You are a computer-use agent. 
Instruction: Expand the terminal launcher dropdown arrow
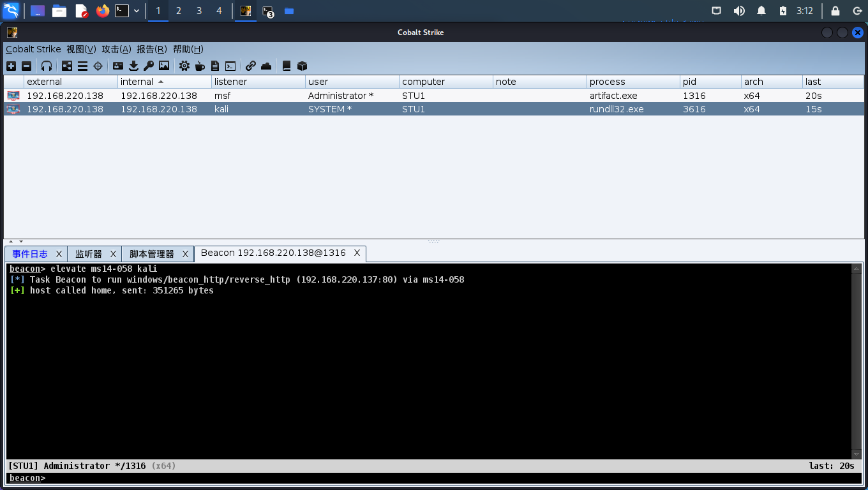tap(137, 11)
